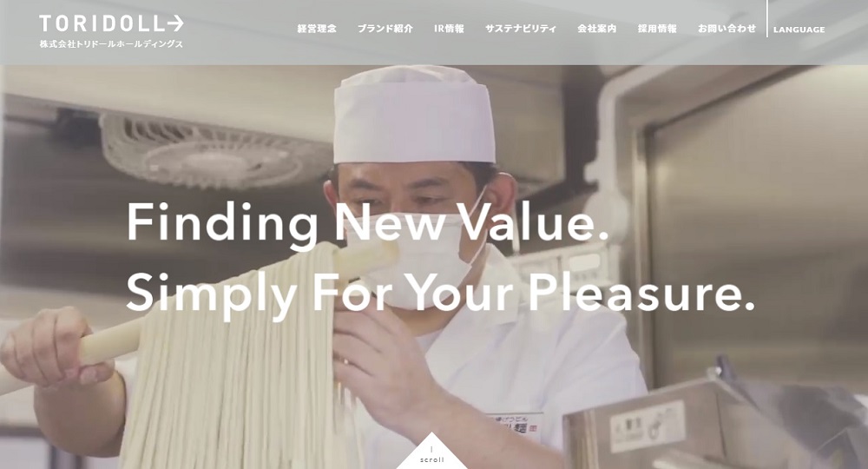Click the chef's name tag badge

(515, 426)
